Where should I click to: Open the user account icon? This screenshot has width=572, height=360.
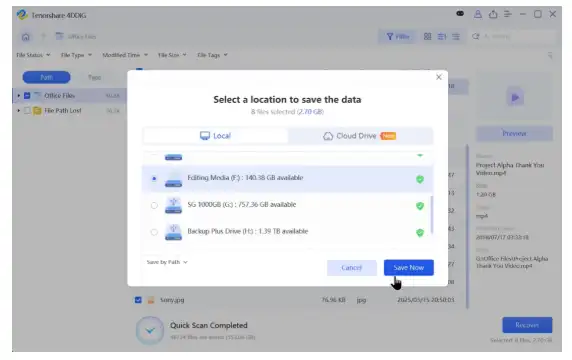click(x=478, y=14)
